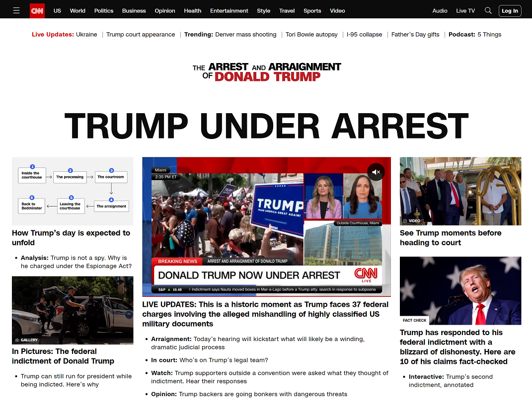Screen dimensions: 532x416
Task: Open the federal indictment gallery image
Action: click(x=73, y=310)
